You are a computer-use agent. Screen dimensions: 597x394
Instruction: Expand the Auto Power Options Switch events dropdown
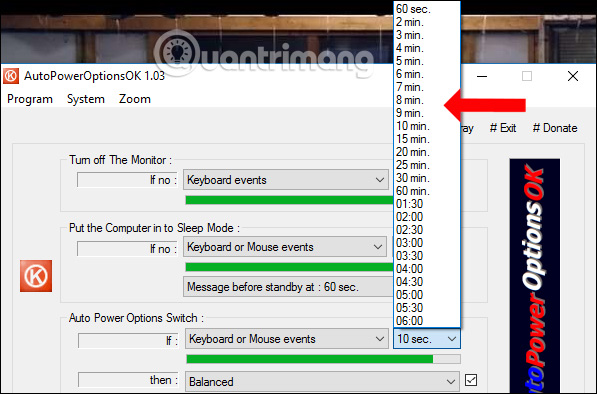pyautogui.click(x=287, y=339)
